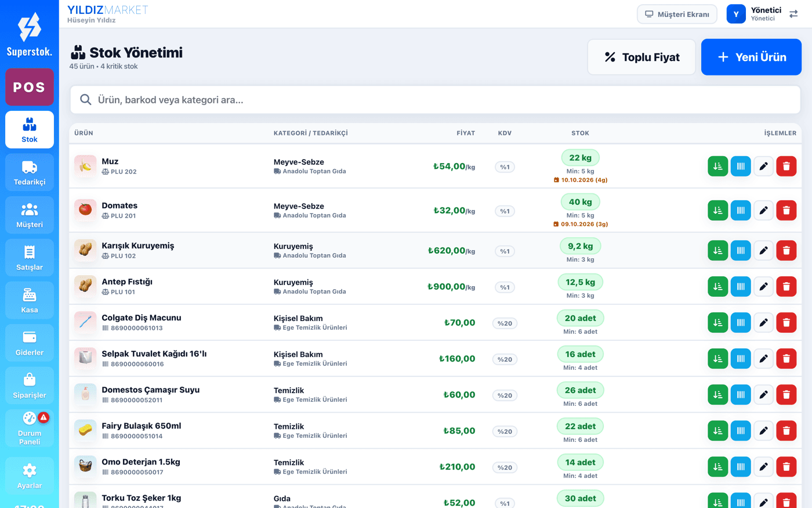Delete the Antep Fıstığı product
The image size is (812, 508).
click(x=786, y=286)
